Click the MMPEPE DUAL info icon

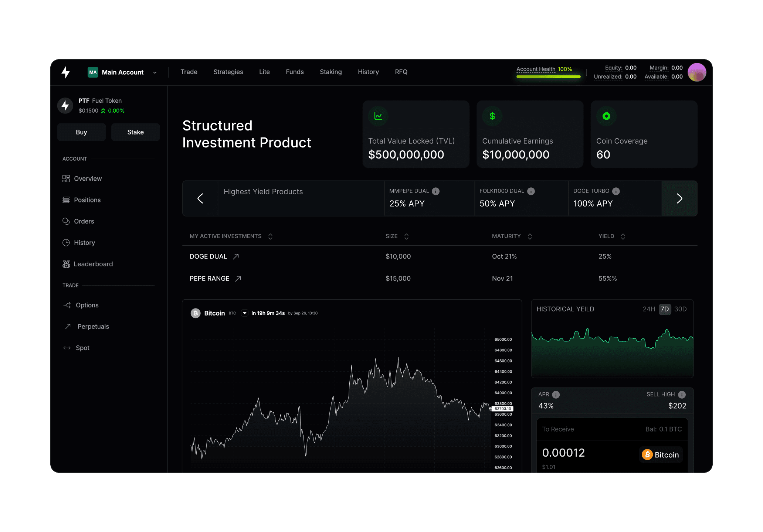click(x=436, y=191)
